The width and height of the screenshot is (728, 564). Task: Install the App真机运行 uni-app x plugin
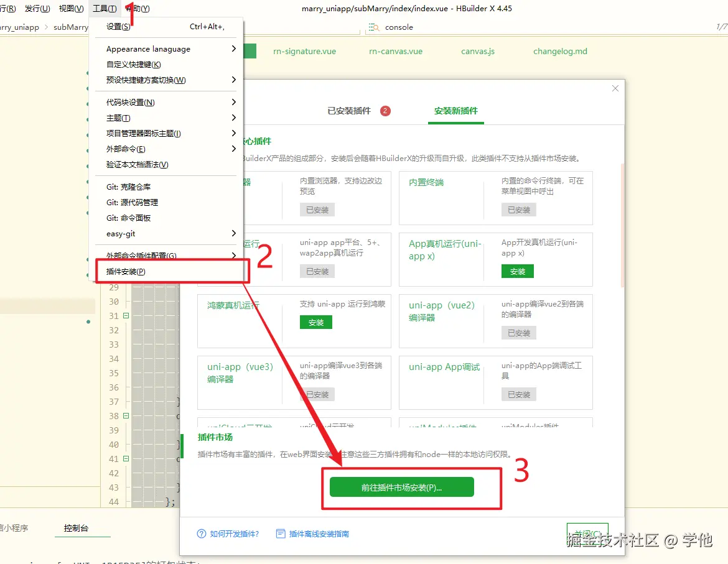pyautogui.click(x=518, y=272)
